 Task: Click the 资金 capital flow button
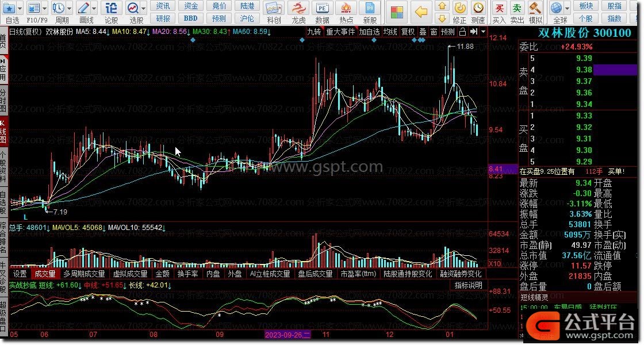coord(191,6)
